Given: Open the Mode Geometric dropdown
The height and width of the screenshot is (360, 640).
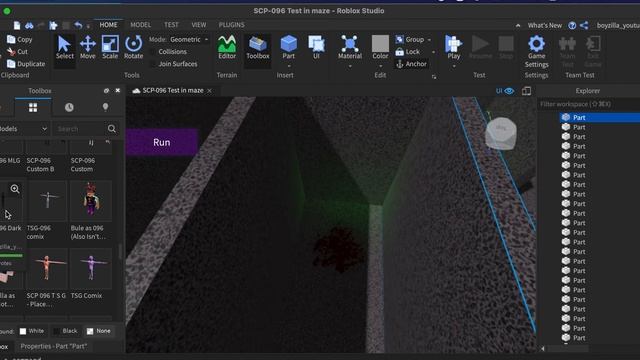Looking at the screenshot, I should [x=189, y=40].
